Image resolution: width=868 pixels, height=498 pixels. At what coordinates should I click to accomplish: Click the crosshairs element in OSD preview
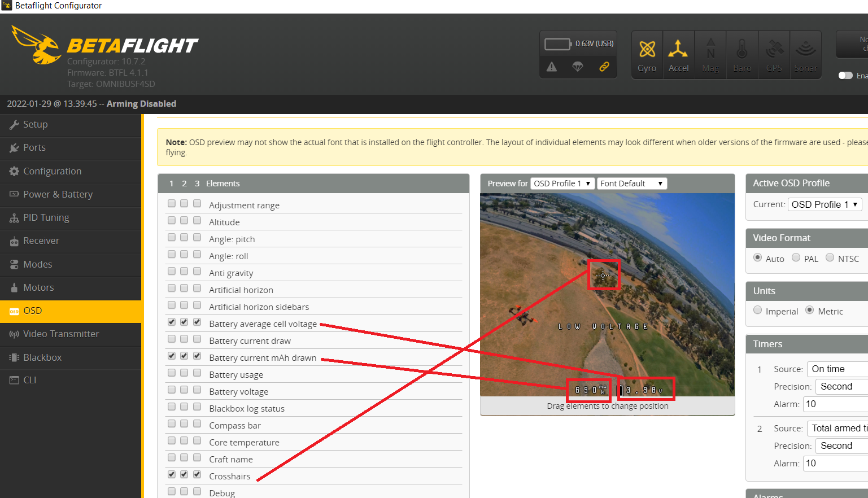pos(603,275)
